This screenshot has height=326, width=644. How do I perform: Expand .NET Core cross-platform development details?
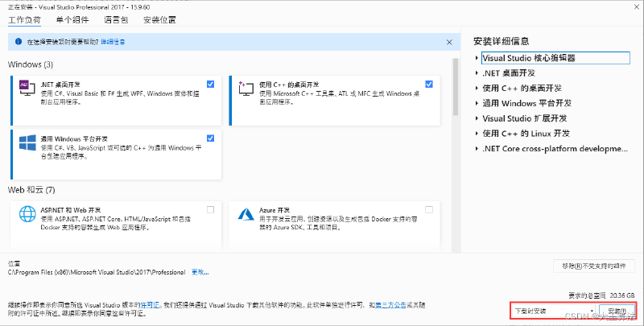coord(477,149)
